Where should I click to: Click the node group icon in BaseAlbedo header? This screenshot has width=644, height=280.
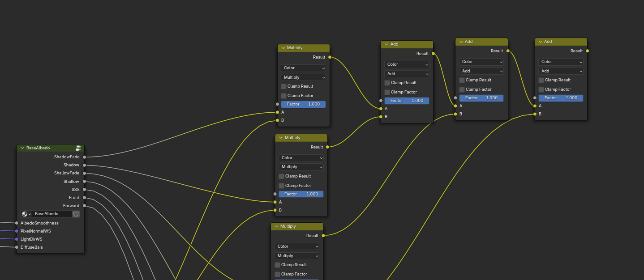tap(78, 148)
